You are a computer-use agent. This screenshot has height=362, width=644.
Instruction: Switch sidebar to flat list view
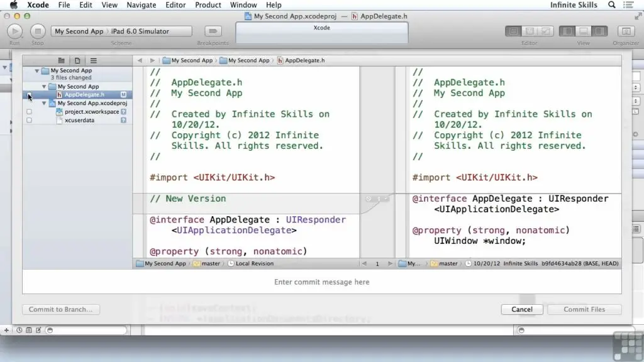[93, 60]
